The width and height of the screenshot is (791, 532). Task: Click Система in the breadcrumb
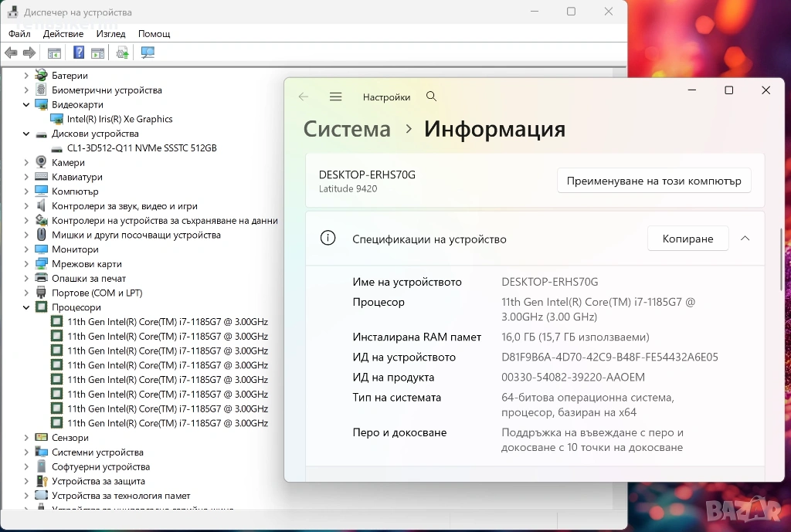tap(347, 129)
